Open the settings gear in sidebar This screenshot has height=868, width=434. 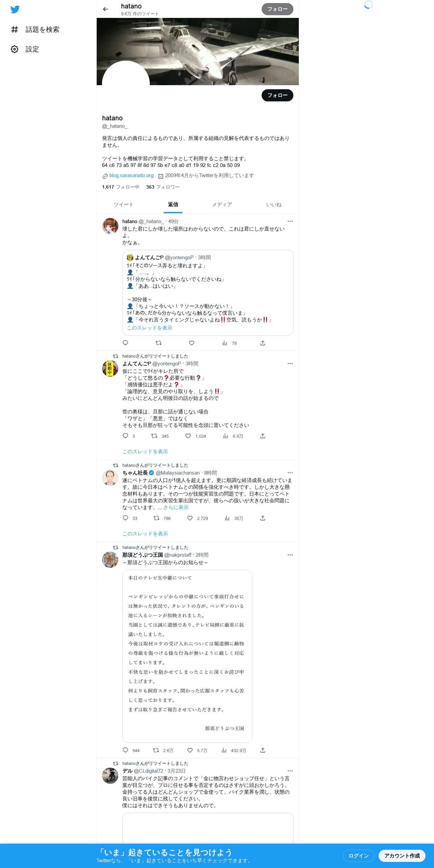(x=15, y=49)
